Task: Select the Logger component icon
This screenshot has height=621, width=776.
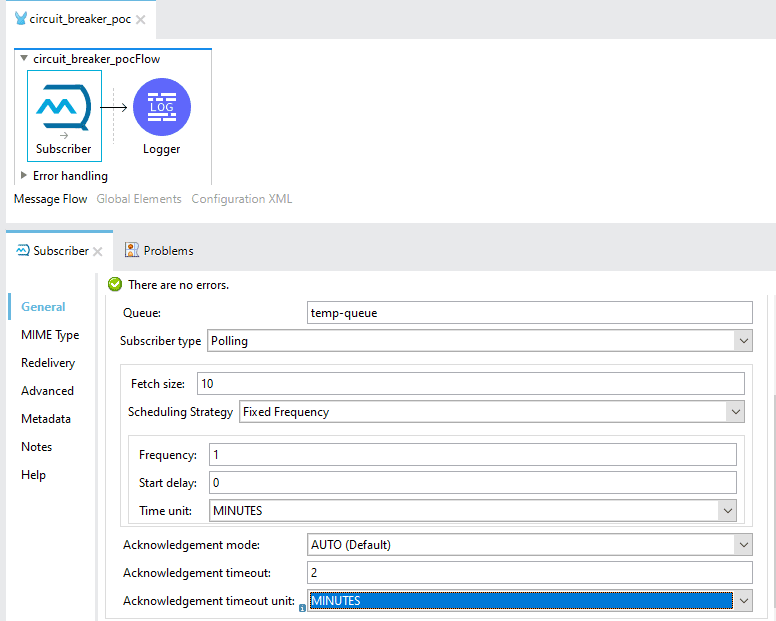Action: tap(162, 107)
